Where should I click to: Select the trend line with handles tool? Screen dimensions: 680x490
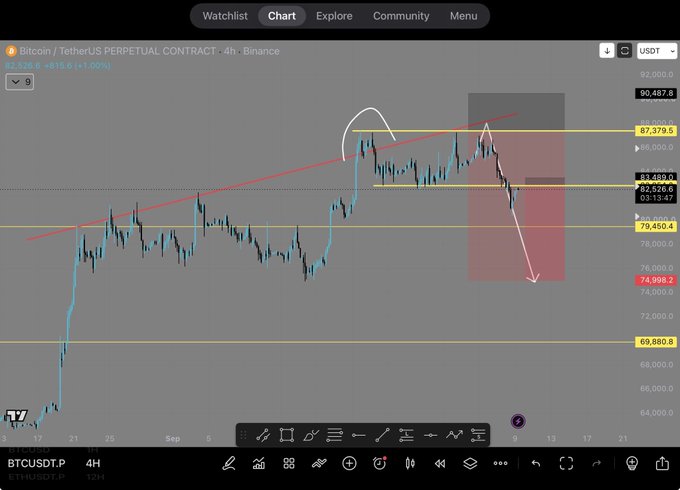[263, 435]
